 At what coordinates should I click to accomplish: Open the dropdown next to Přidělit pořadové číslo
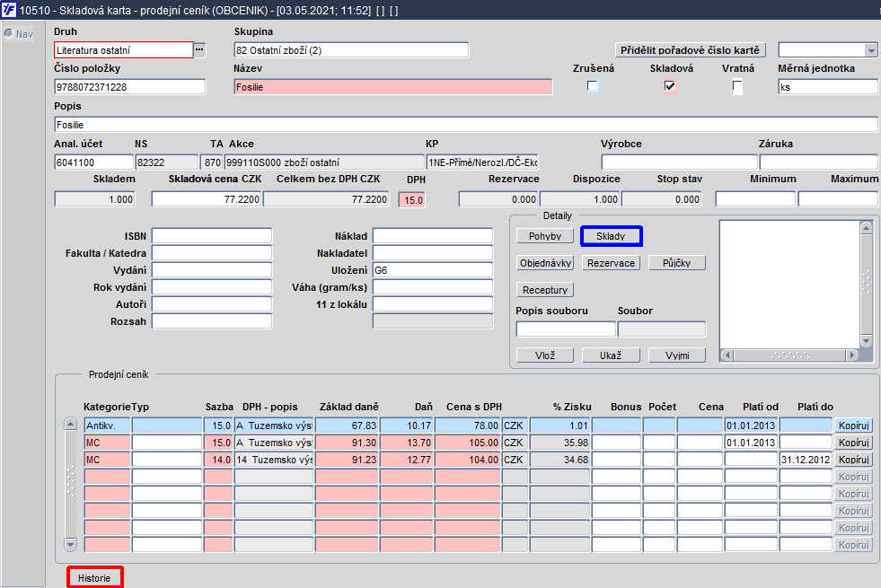(869, 50)
